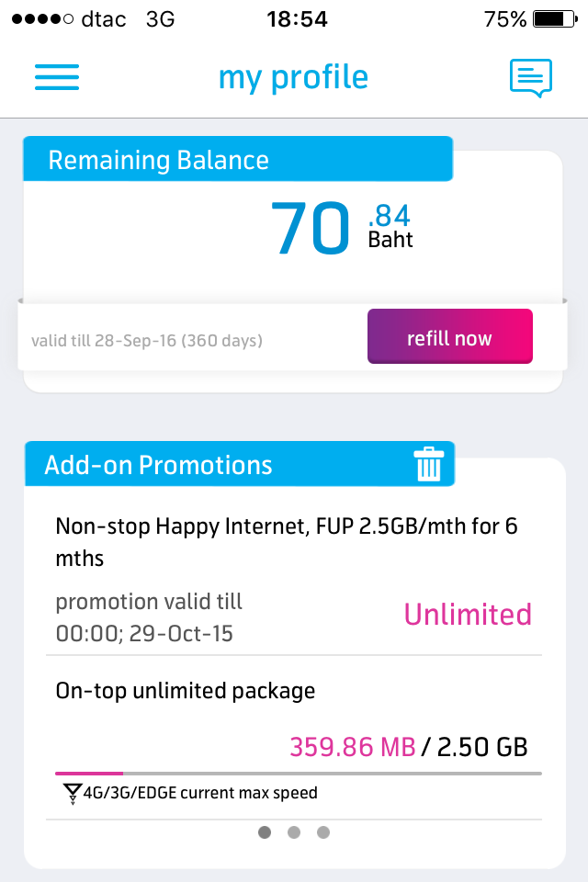Open the messages chat icon

pos(531,77)
